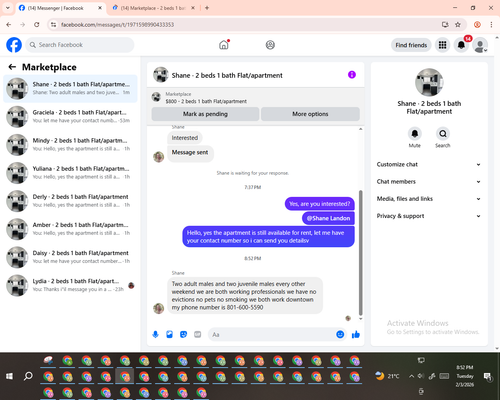Open Daisy conversation in chat list

pyautogui.click(x=70, y=257)
